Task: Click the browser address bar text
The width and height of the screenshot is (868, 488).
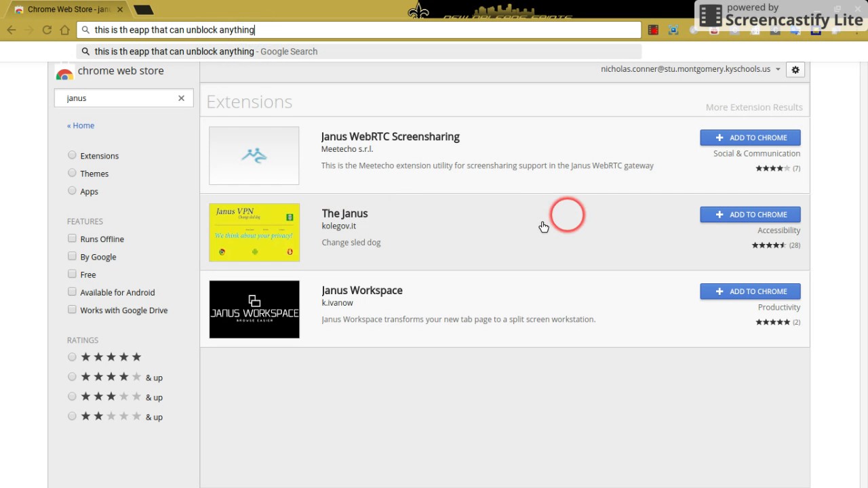Action: click(x=174, y=30)
